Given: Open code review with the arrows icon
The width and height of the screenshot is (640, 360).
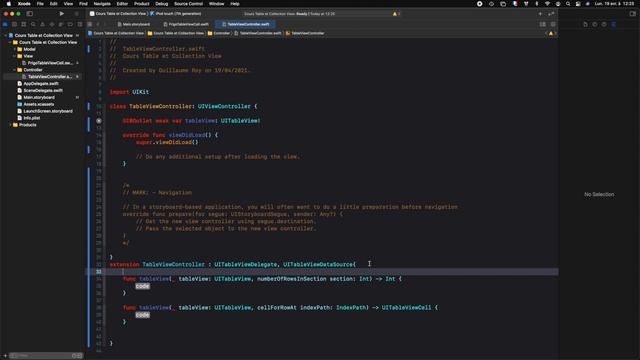Looking at the screenshot, I should (x=551, y=13).
